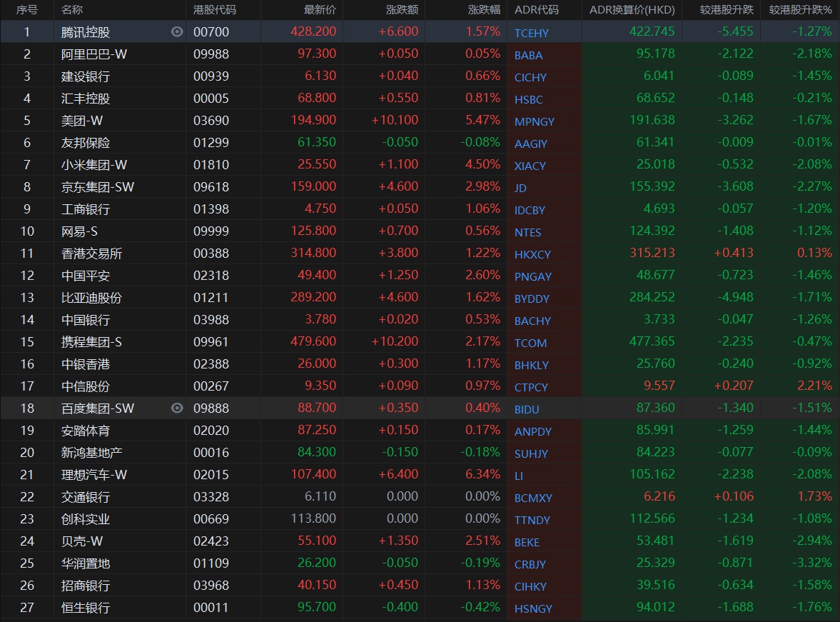The image size is (840, 622).
Task: Select the 理想汽车-W row name
Action: tap(94, 475)
